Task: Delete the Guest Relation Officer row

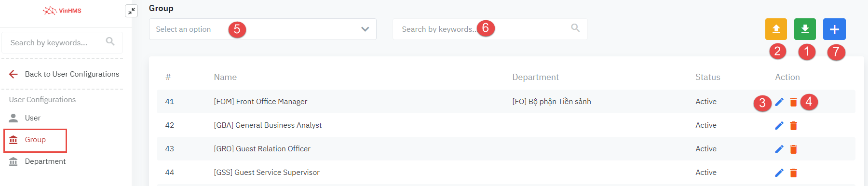Action: [x=793, y=149]
